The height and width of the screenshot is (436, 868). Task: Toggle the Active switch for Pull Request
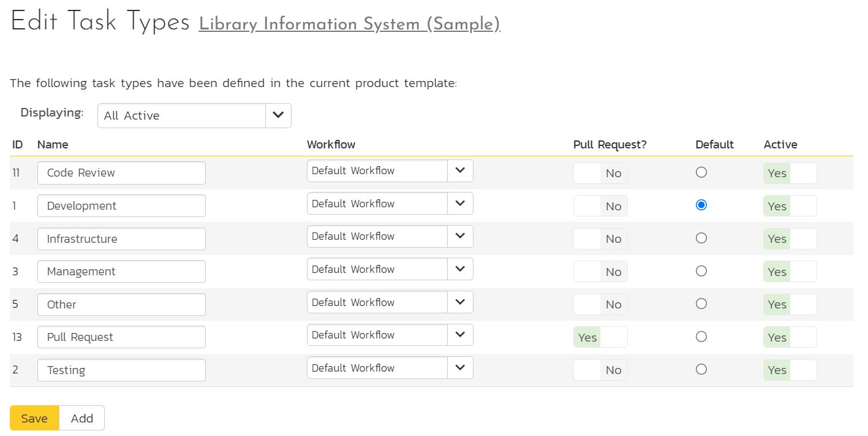click(x=790, y=337)
